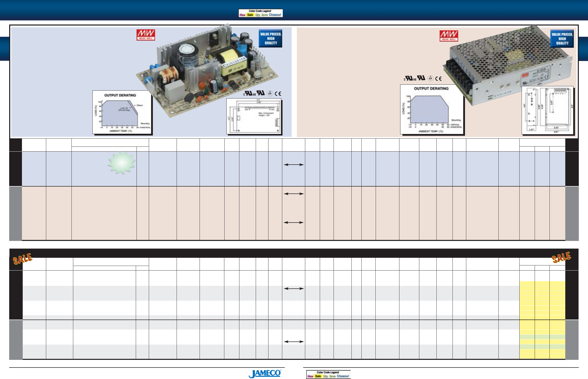Click 'Sale' in the top color legend

(250, 15)
